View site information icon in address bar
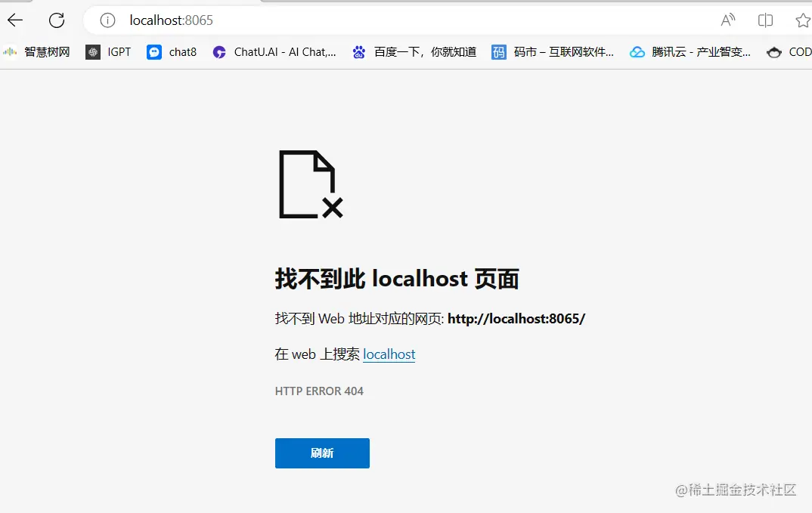812x513 pixels. coord(107,20)
